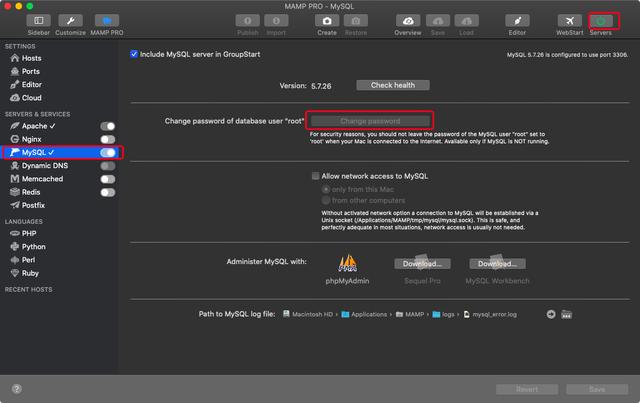The image size is (640, 403).
Task: Click the Servers power button
Action: tap(601, 20)
